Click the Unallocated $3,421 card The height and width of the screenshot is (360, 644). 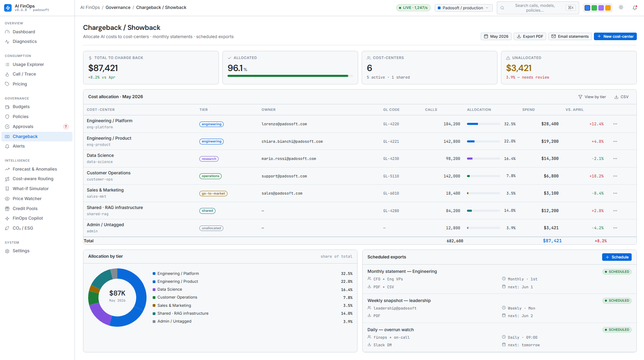(569, 68)
